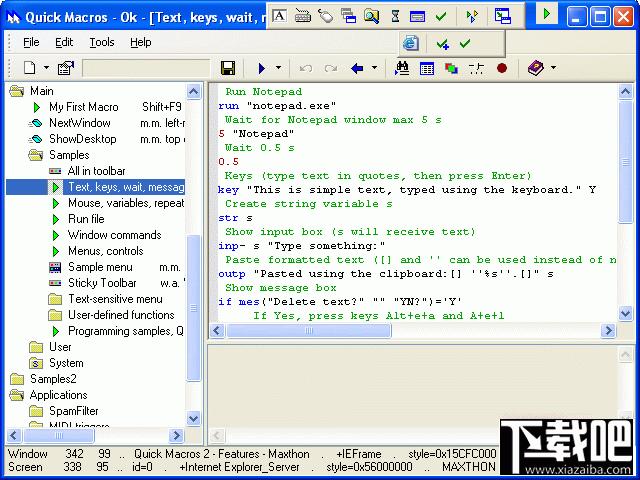Viewport: 640px width, 480px height.
Task: Click the Window icon in floating toolbar
Action: tap(348, 16)
